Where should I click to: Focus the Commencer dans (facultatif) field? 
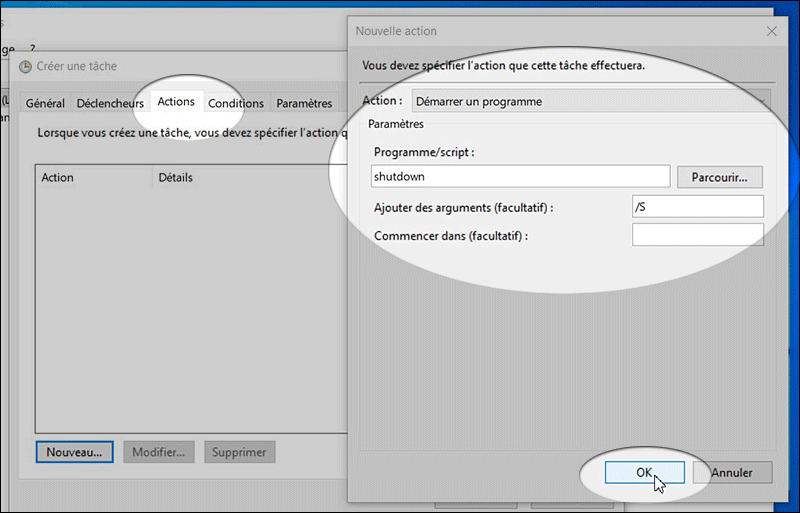pyautogui.click(x=697, y=235)
